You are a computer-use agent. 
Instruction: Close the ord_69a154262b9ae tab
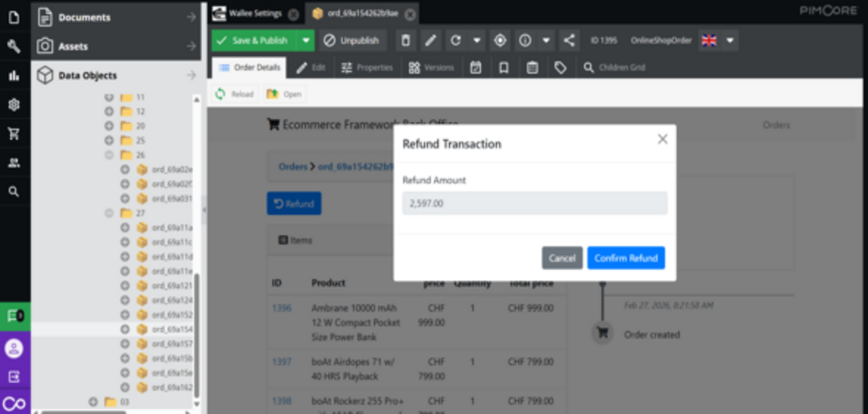click(410, 14)
